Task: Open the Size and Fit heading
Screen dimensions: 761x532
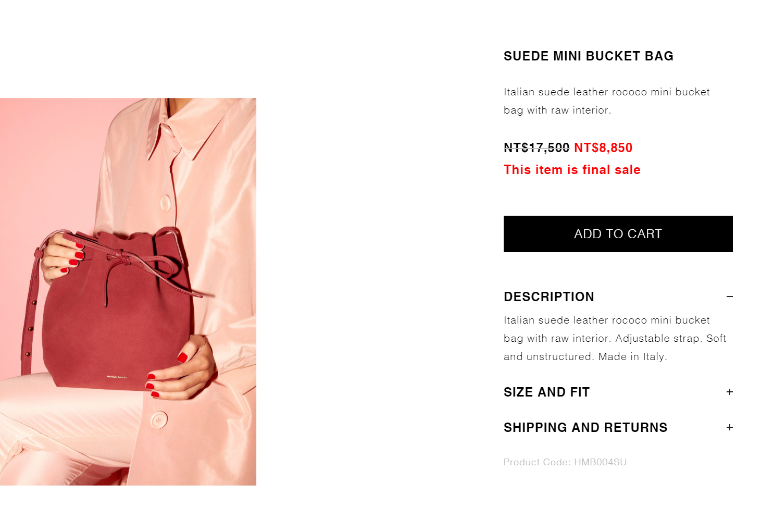Action: (546, 392)
